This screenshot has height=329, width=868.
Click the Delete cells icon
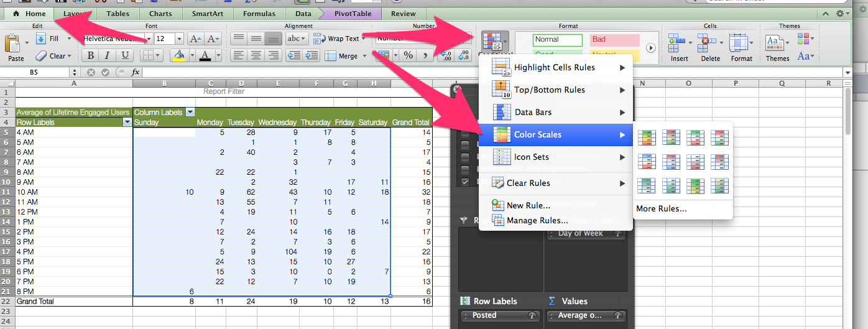pos(706,43)
